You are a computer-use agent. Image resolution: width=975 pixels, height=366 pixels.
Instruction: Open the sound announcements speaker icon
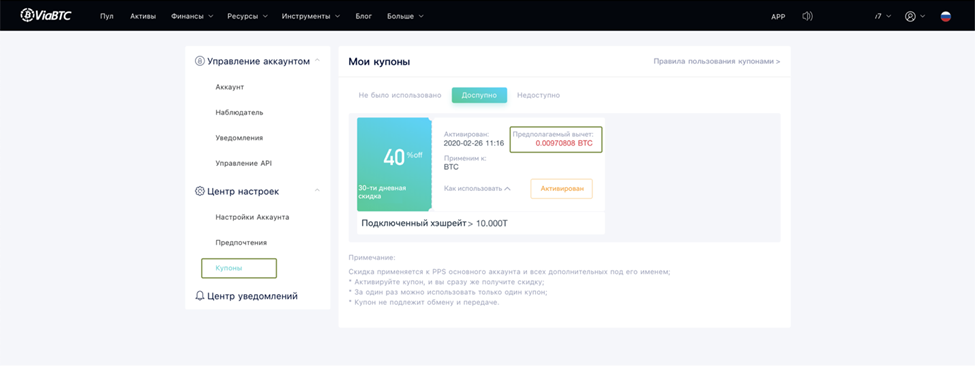click(807, 16)
